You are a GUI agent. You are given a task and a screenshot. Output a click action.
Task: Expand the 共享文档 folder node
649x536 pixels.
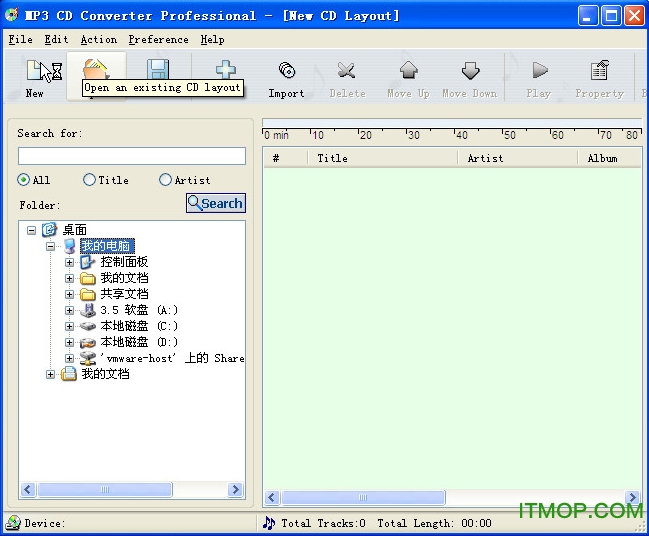(x=70, y=294)
